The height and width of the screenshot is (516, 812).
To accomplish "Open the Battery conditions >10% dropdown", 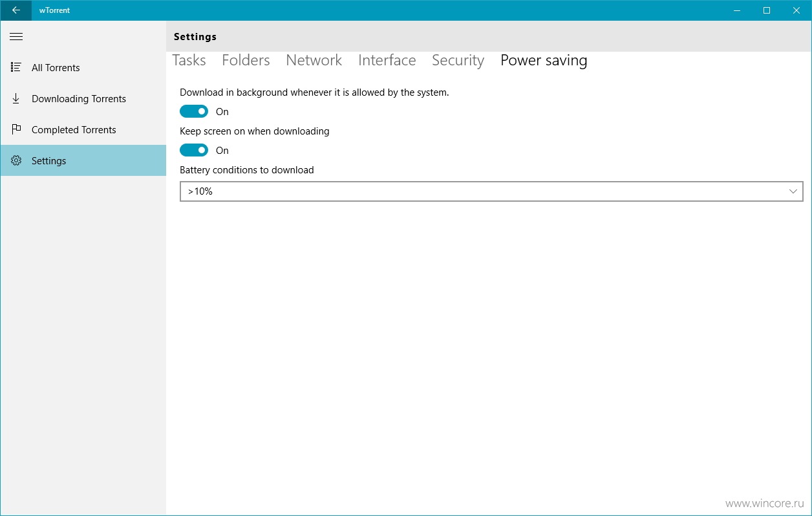I will [x=491, y=191].
